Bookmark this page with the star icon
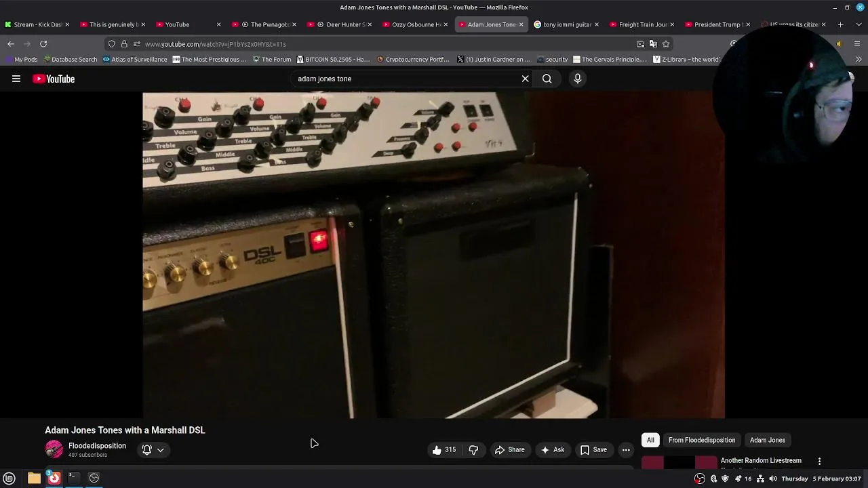Viewport: 868px width, 488px height. point(666,44)
